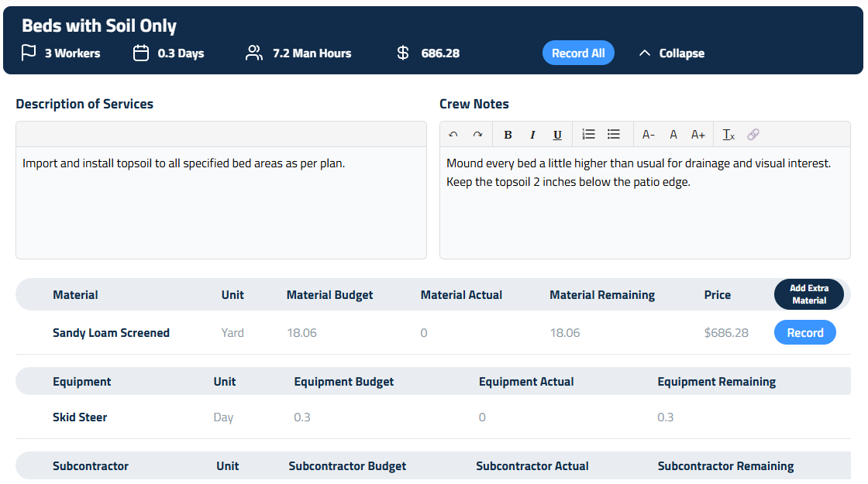Screen dimensions: 868x484
Task: Click the Equipment Remaining column header
Action: tap(716, 382)
